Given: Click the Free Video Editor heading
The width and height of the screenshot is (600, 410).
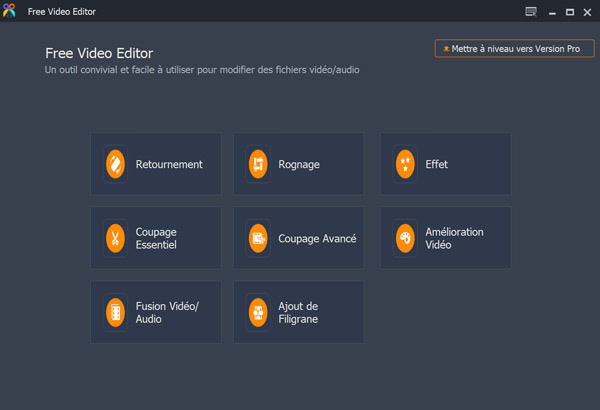Looking at the screenshot, I should pyautogui.click(x=99, y=53).
